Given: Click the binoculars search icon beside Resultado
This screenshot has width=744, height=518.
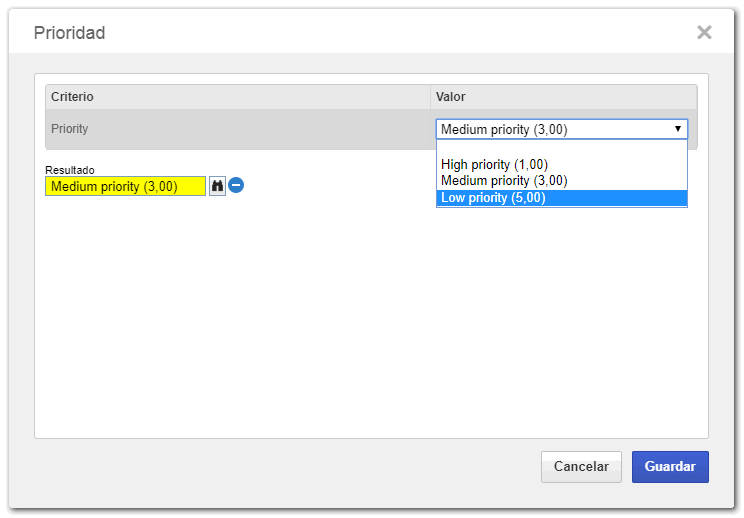Looking at the screenshot, I should pos(217,185).
